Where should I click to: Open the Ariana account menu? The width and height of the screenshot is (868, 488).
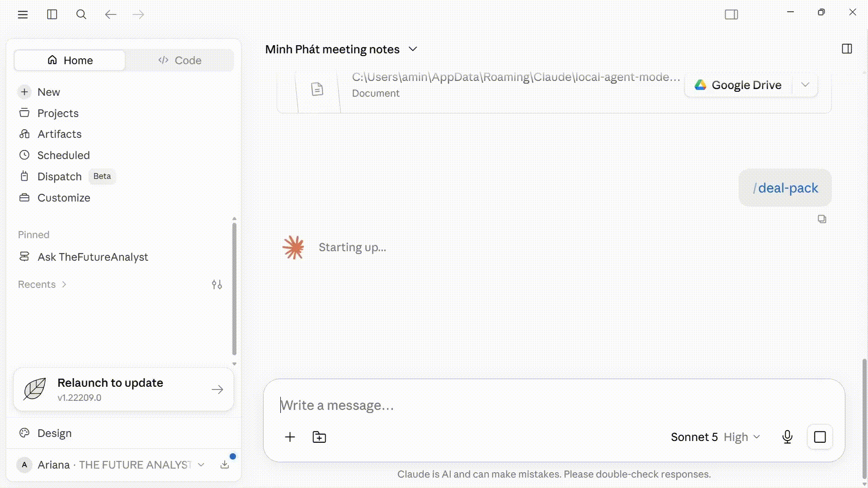click(111, 465)
